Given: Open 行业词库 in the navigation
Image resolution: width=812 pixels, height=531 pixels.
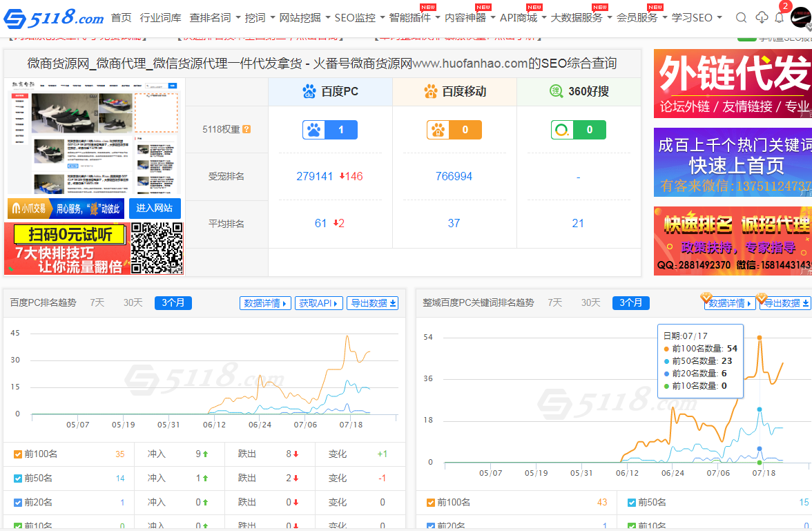Looking at the screenshot, I should pos(160,18).
